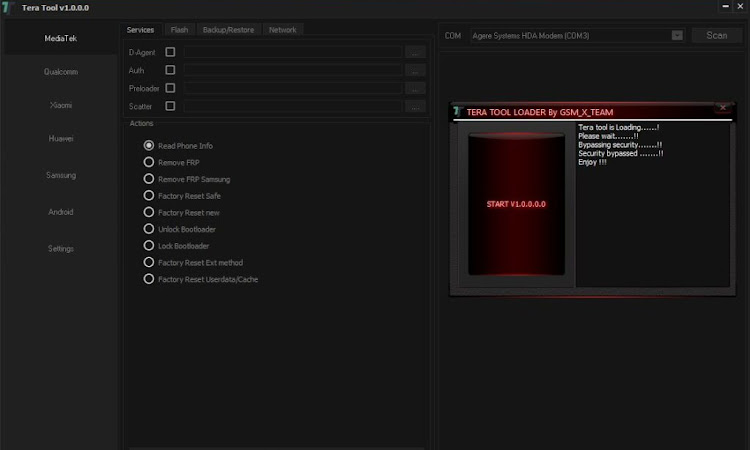Image resolution: width=750 pixels, height=450 pixels.
Task: Switch to the Services tab
Action: coord(140,30)
